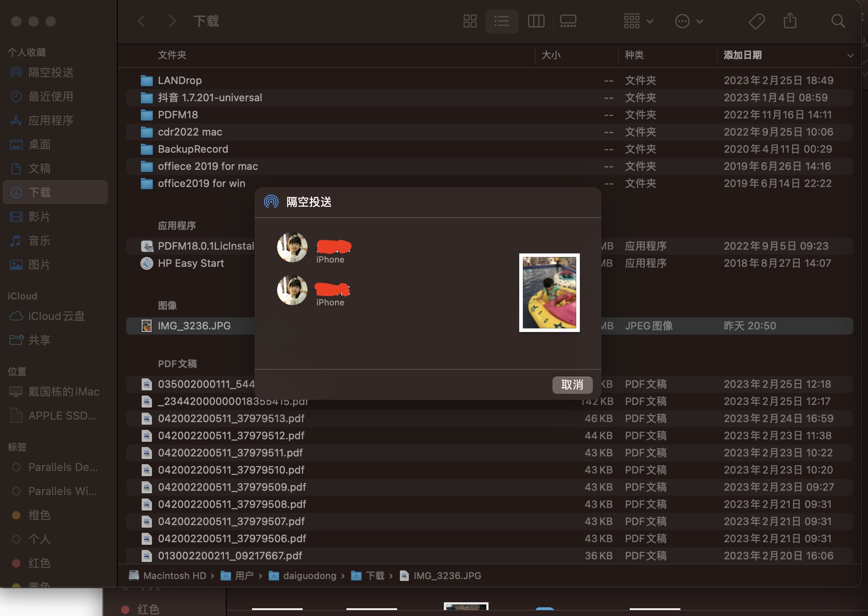The height and width of the screenshot is (616, 868).
Task: Click the photo thumbnail preview
Action: [x=549, y=293]
